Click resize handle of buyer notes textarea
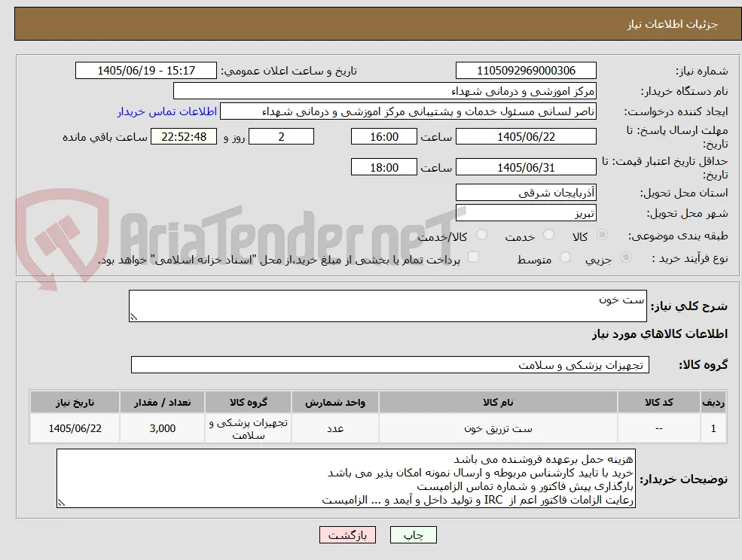 [x=60, y=504]
